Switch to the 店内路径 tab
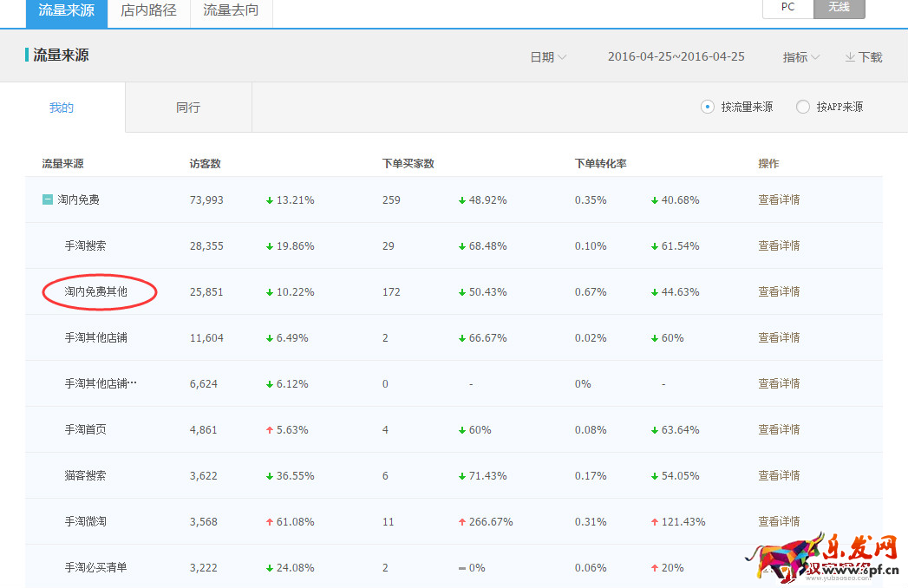The height and width of the screenshot is (588, 908). [148, 11]
